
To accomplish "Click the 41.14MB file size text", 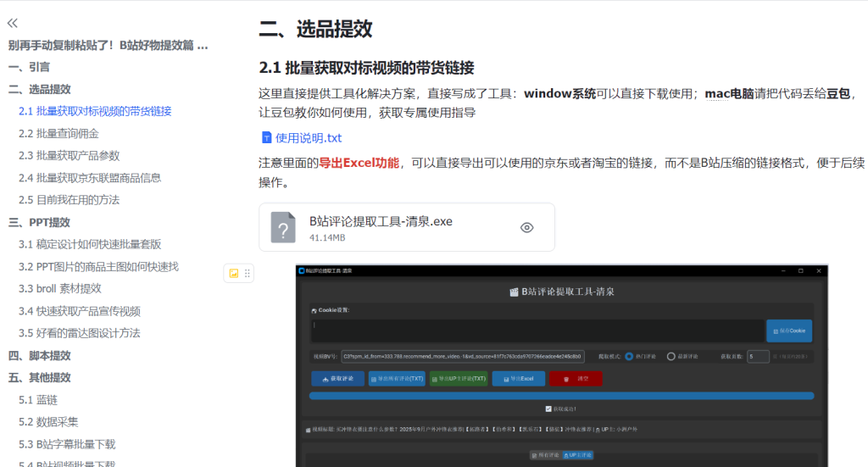I will (x=327, y=237).
